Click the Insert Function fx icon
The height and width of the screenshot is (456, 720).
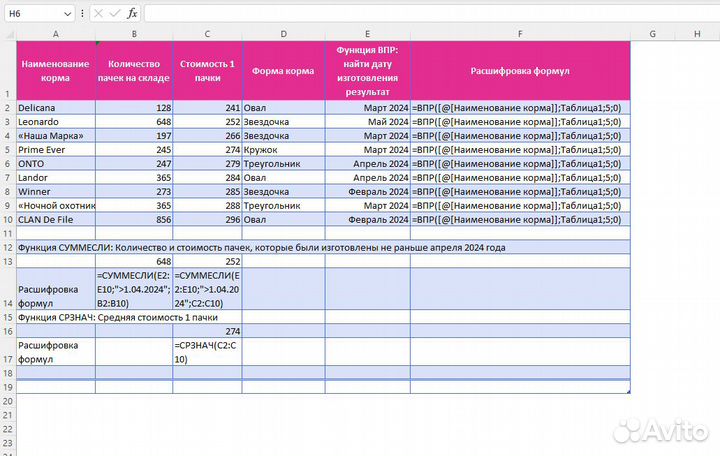coord(132,13)
